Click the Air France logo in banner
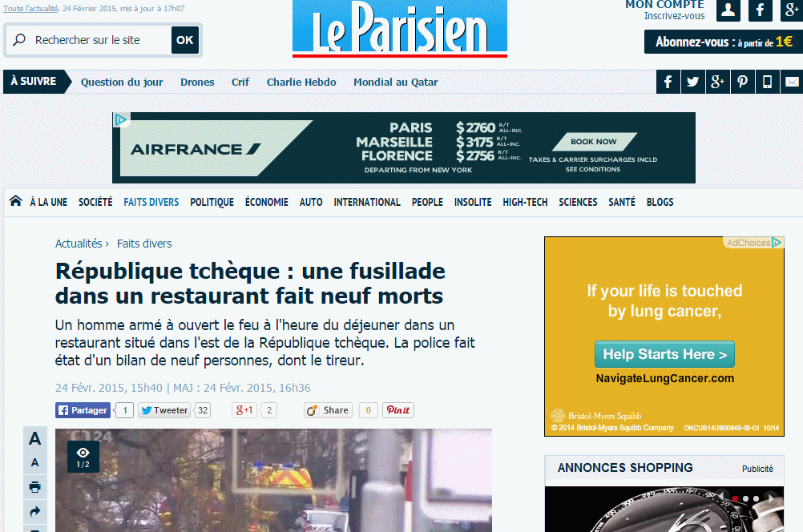Viewport: 803px width, 532px height. coord(195,149)
